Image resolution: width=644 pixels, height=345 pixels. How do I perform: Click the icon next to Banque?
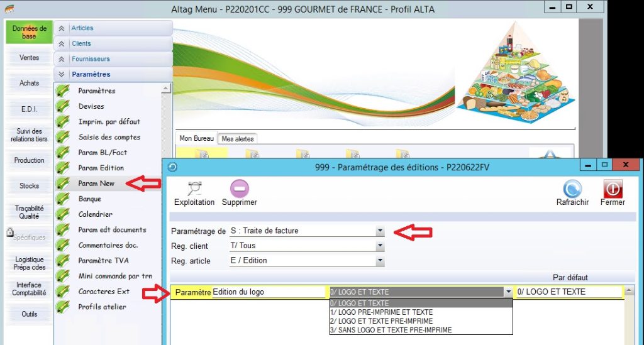coord(63,199)
